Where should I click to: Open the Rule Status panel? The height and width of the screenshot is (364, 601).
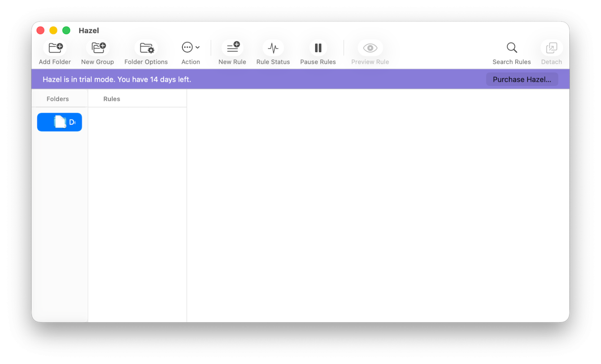pyautogui.click(x=273, y=47)
